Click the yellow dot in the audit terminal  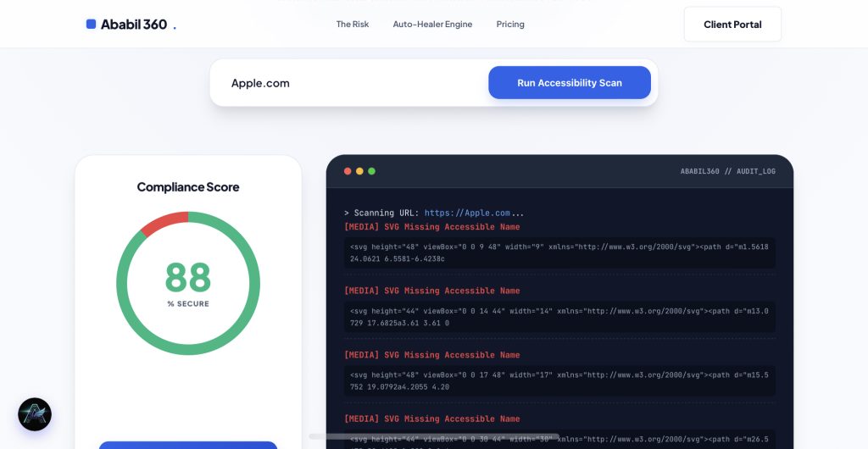tap(359, 171)
